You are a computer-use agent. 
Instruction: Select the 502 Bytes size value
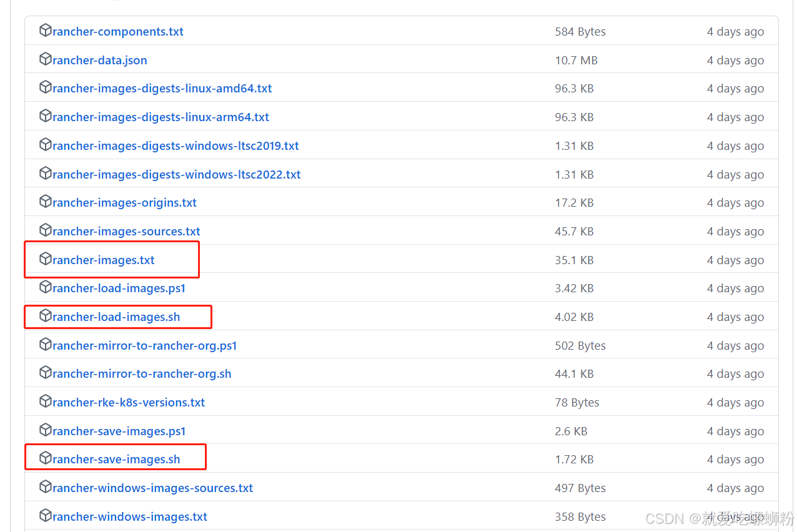point(580,345)
